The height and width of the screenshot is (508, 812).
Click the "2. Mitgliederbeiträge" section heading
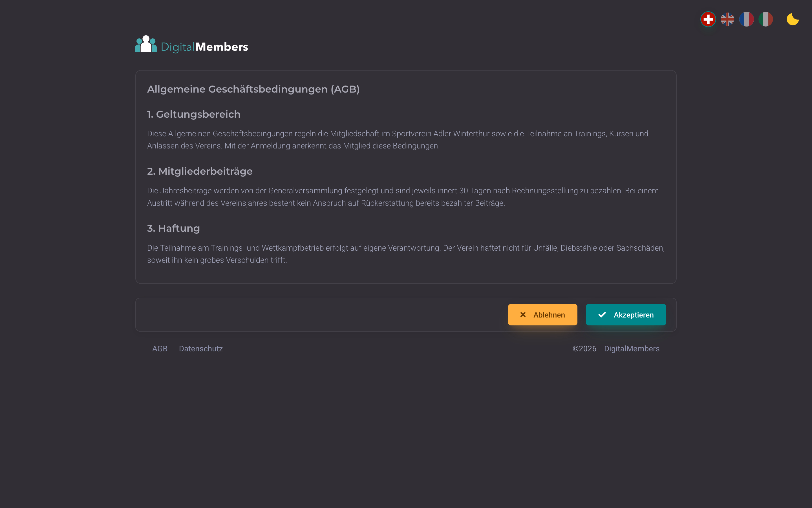tap(200, 171)
